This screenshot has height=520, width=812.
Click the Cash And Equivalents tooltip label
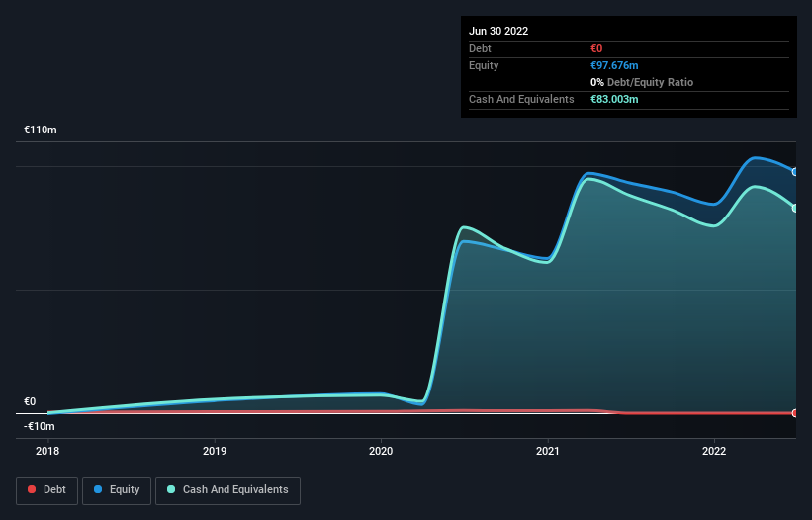point(521,99)
